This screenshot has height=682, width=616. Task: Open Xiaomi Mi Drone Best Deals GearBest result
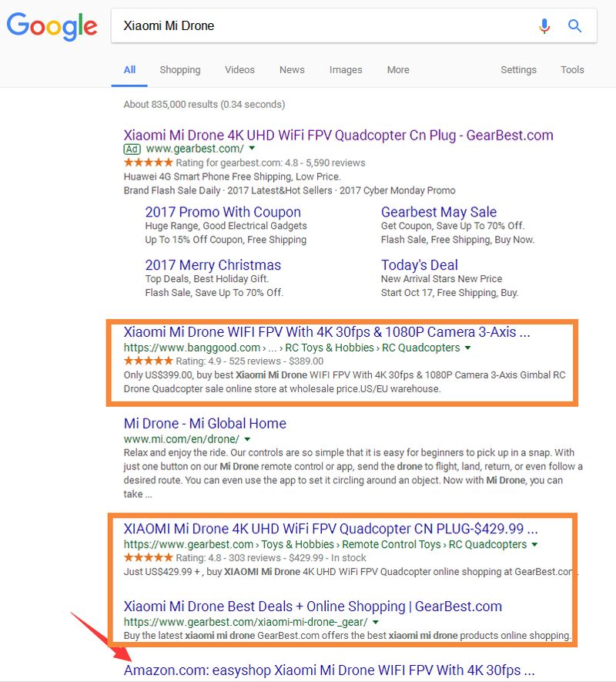point(313,606)
